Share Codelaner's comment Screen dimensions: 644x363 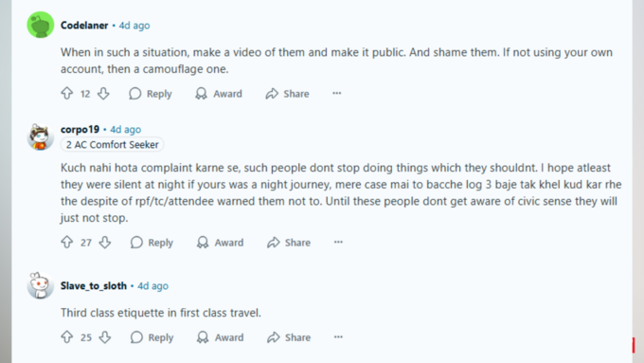point(287,94)
